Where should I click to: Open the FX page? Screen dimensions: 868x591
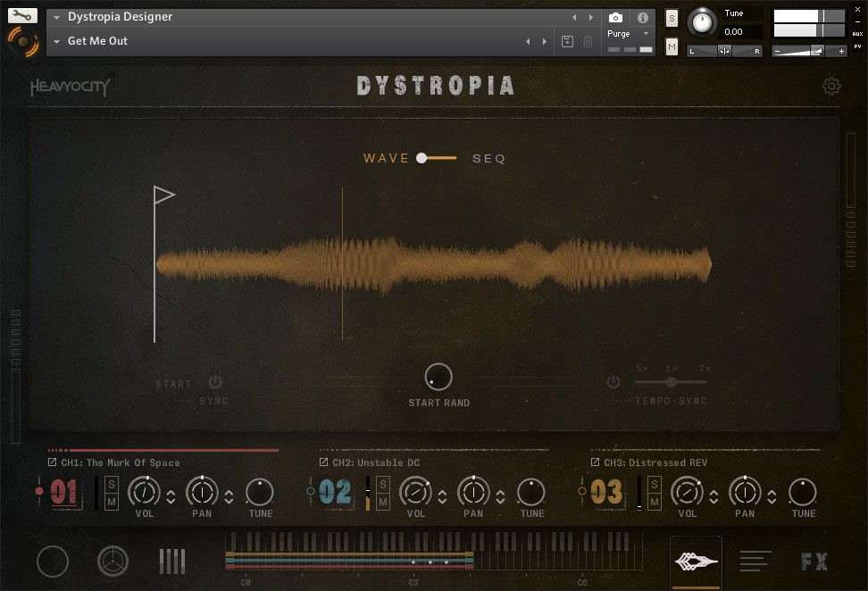[x=814, y=562]
